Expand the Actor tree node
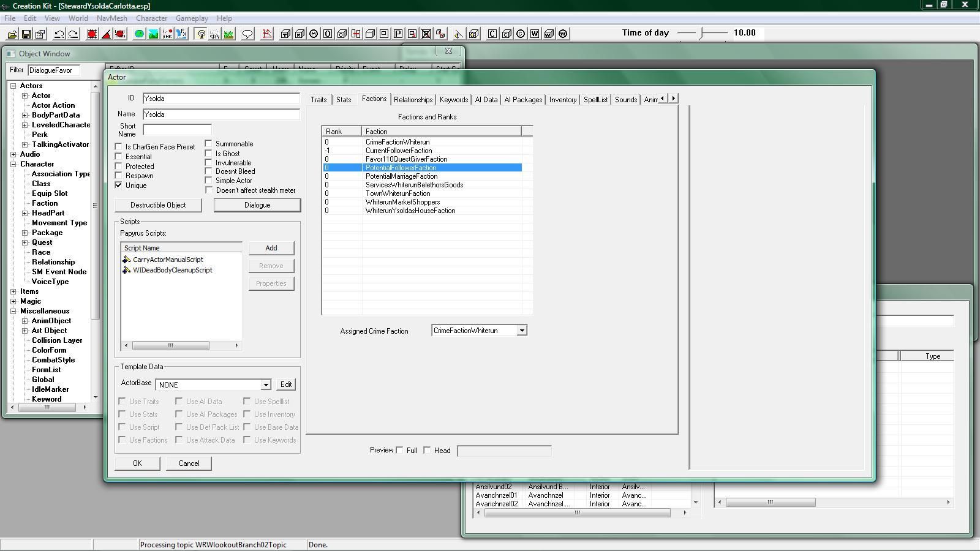 click(25, 96)
